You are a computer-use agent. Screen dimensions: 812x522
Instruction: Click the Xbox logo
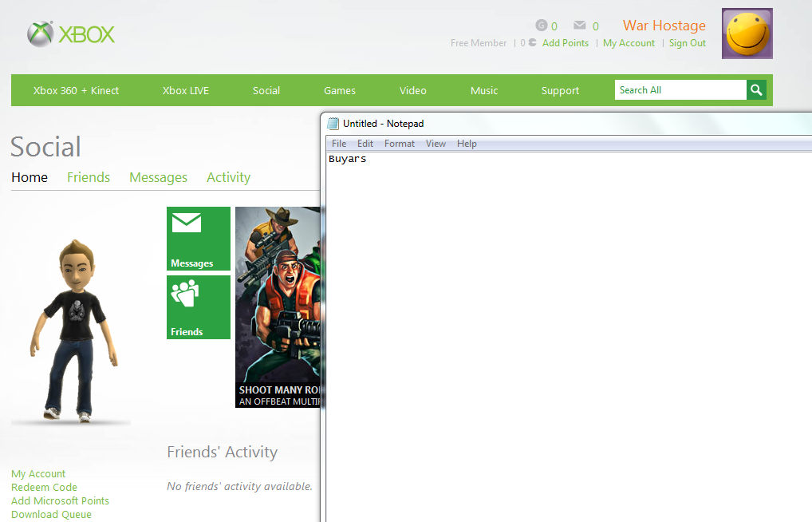click(71, 34)
